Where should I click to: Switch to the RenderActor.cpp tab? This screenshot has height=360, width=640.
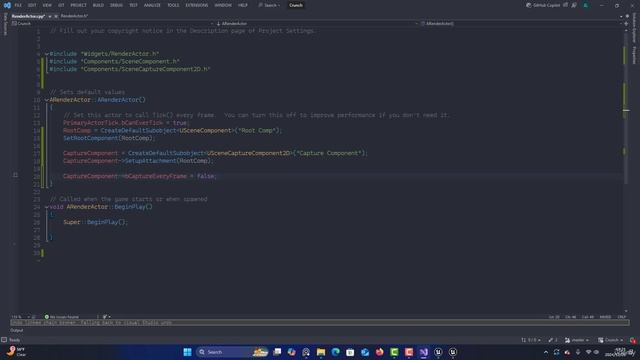(28, 16)
